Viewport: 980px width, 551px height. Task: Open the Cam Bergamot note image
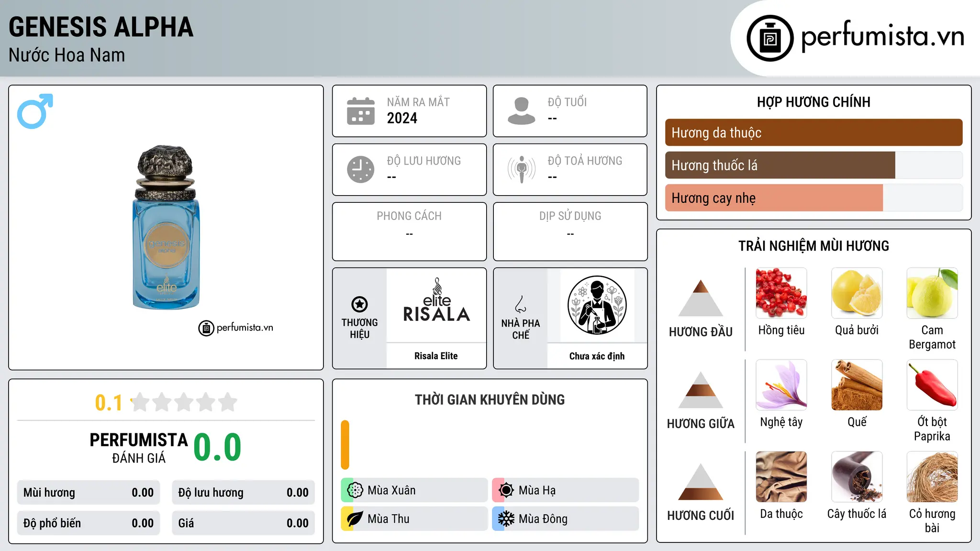932,293
